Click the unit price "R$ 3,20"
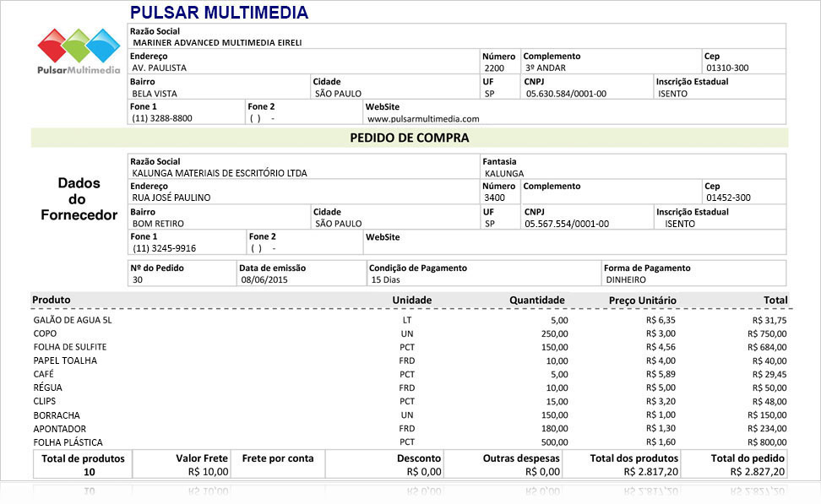This screenshot has width=821, height=504. [661, 402]
